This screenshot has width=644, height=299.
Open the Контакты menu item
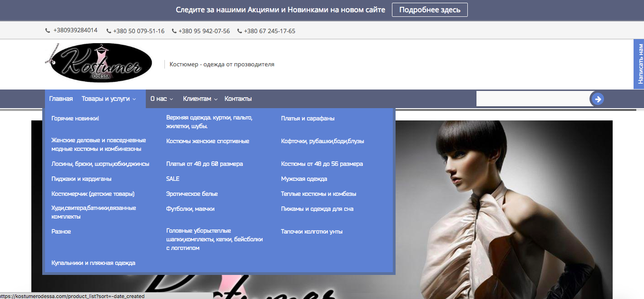tap(238, 99)
